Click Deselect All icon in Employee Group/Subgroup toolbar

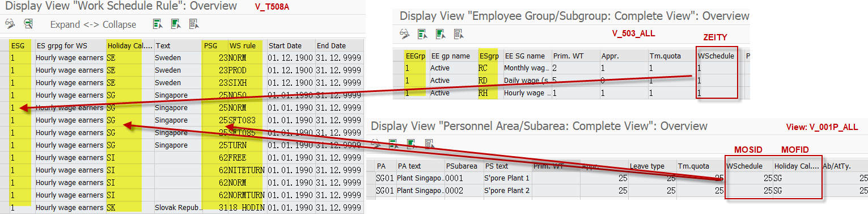click(x=459, y=33)
